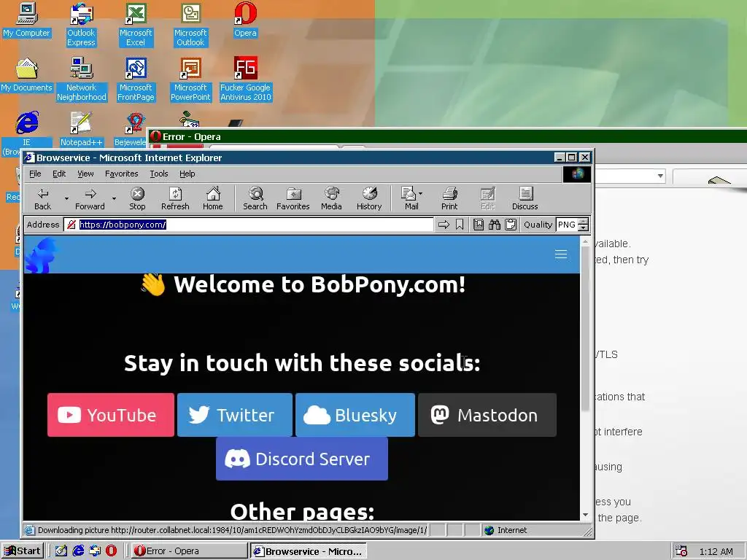747x560 pixels.
Task: Open the Search pane
Action: (x=255, y=198)
